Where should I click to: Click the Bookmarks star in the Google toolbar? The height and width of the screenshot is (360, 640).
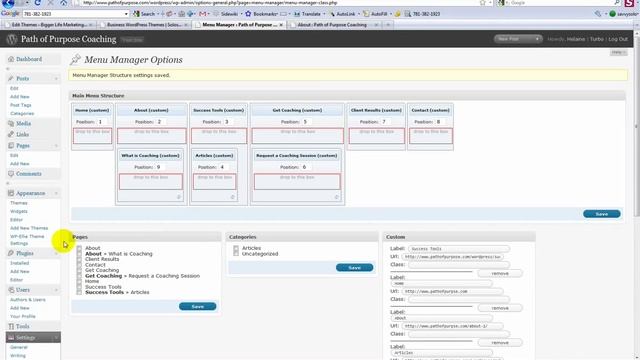click(x=248, y=14)
